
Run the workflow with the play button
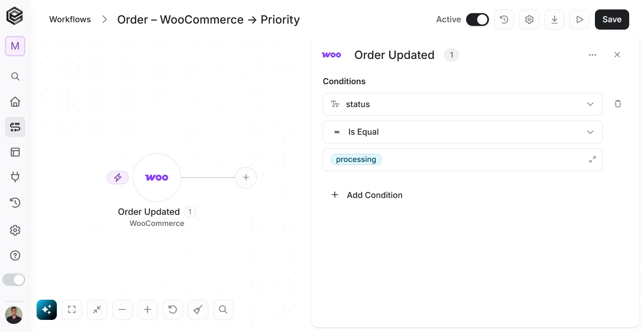(580, 20)
